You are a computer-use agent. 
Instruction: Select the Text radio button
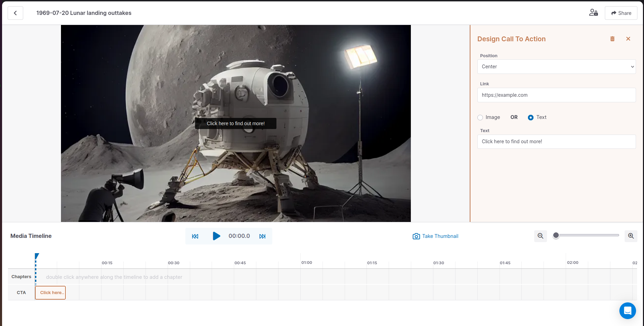[531, 118]
